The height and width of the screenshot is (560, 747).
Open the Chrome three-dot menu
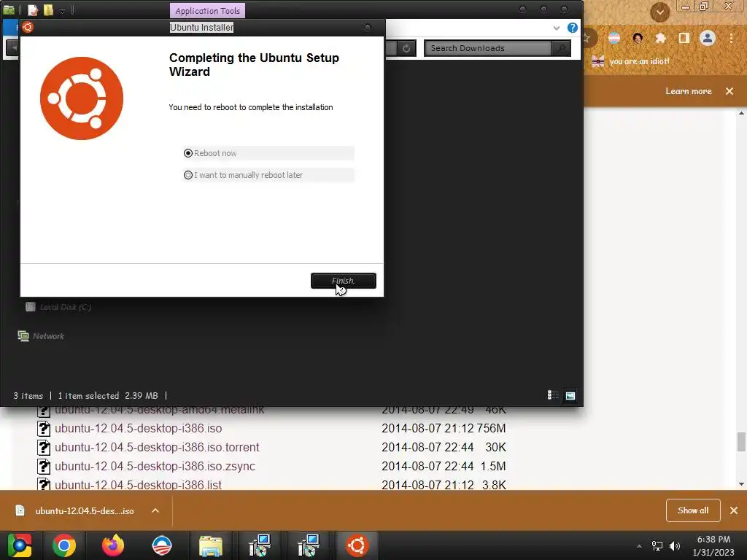(731, 38)
